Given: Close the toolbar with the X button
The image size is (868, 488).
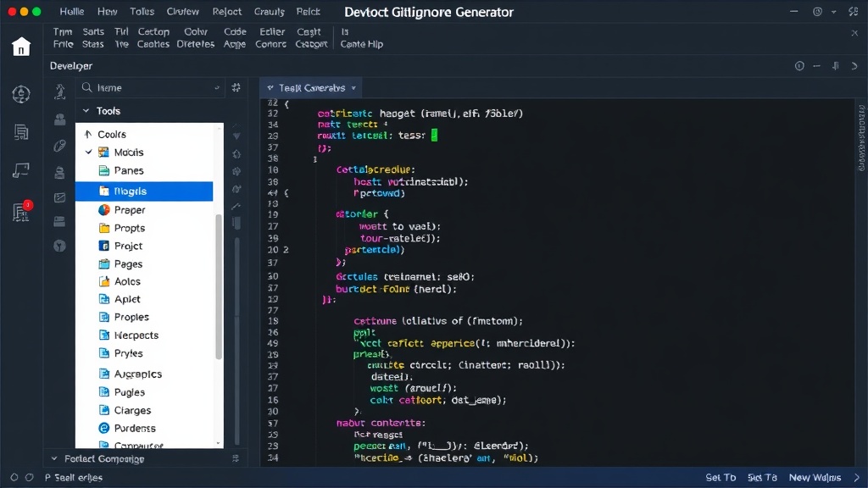Looking at the screenshot, I should point(854,33).
